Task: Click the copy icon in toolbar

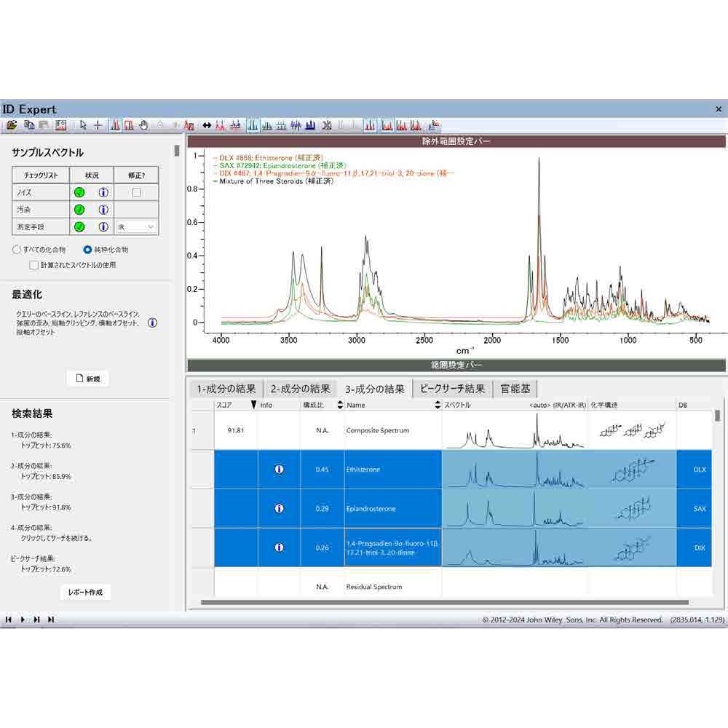Action: click(x=29, y=125)
